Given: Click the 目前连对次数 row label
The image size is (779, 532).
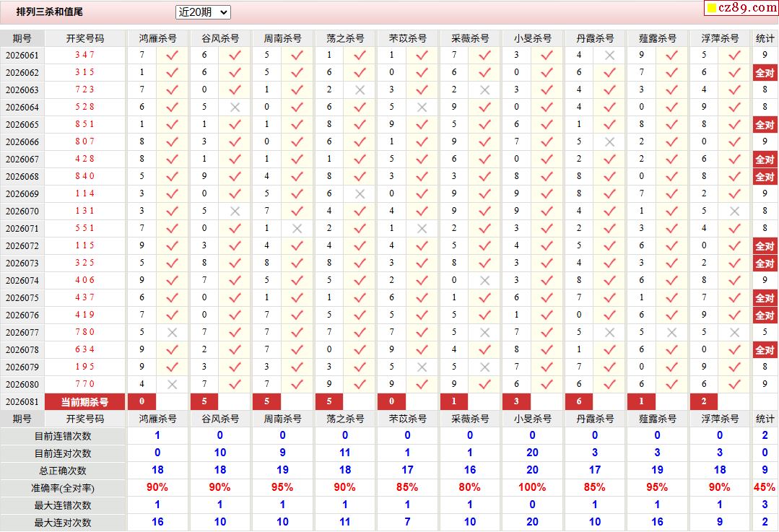Looking at the screenshot, I should pyautogui.click(x=63, y=453).
